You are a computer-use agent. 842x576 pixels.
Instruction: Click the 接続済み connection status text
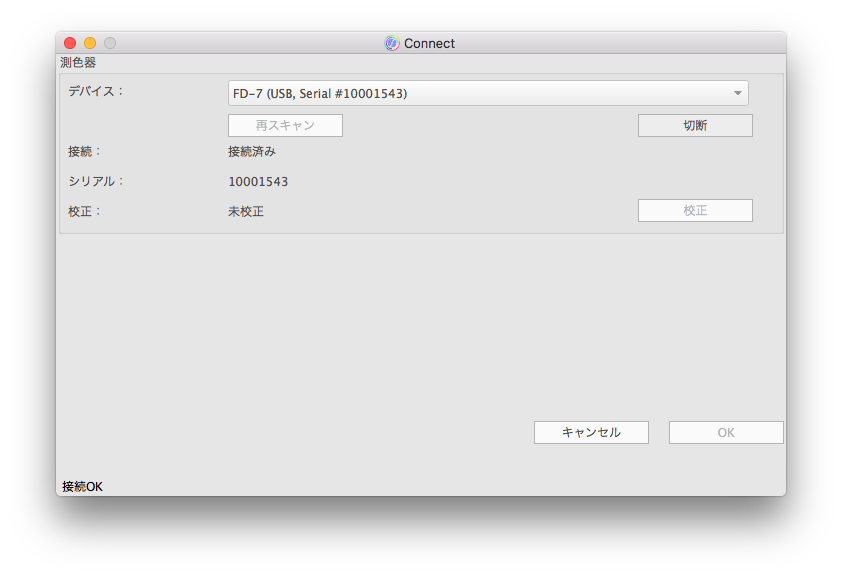252,152
